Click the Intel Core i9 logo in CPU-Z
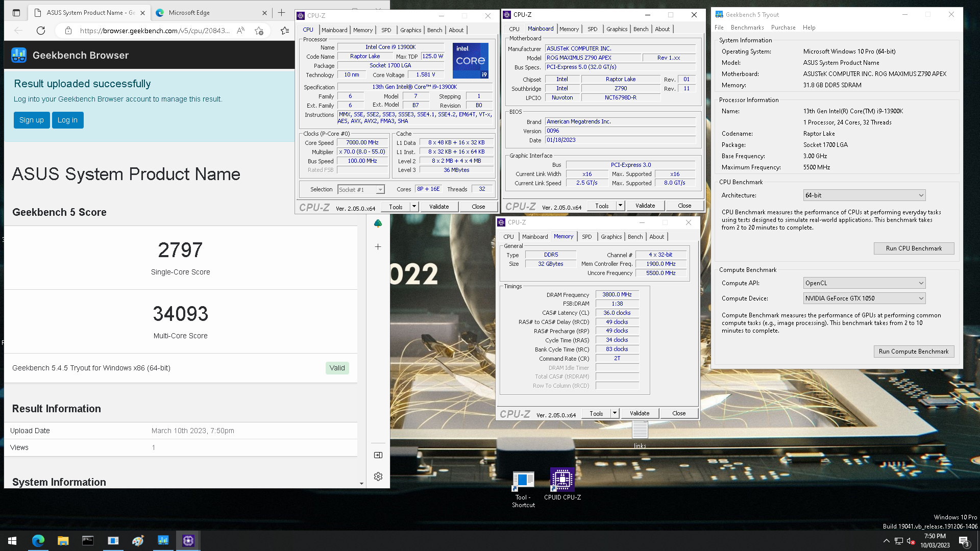Viewport: 980px width, 551px height. [470, 60]
